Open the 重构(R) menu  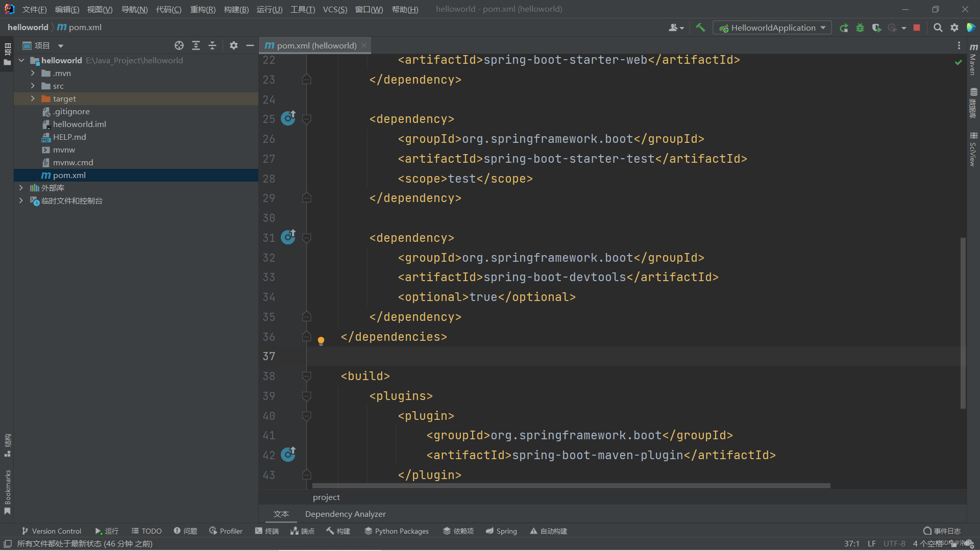pyautogui.click(x=203, y=9)
